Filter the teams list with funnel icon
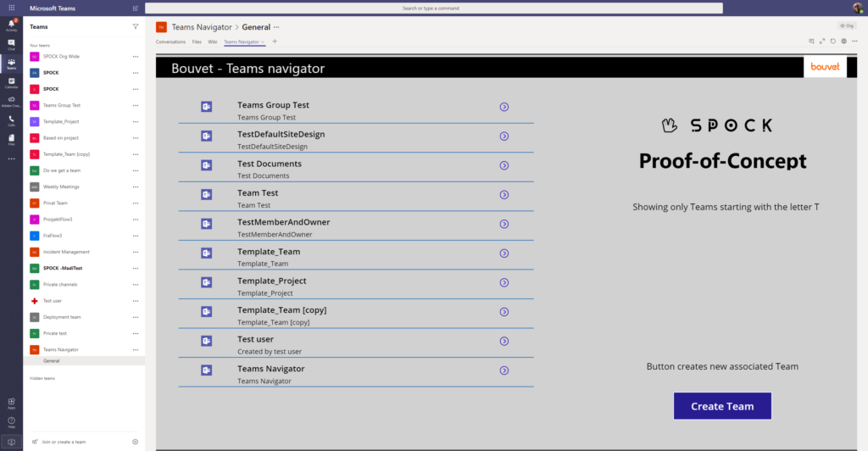This screenshot has height=451, width=868. [x=135, y=26]
